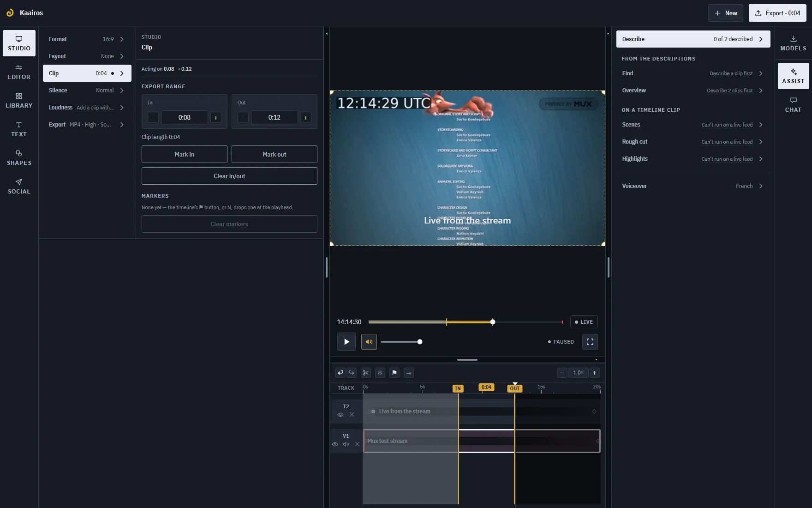Increase the Out time with plus

[x=306, y=117]
